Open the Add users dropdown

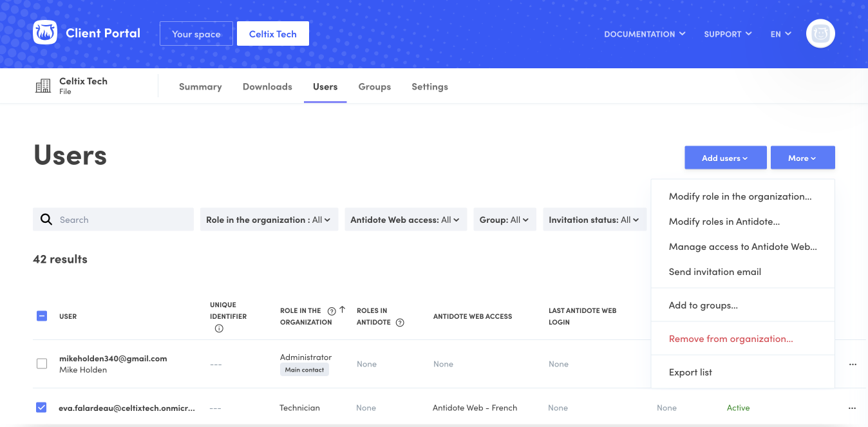pyautogui.click(x=725, y=158)
